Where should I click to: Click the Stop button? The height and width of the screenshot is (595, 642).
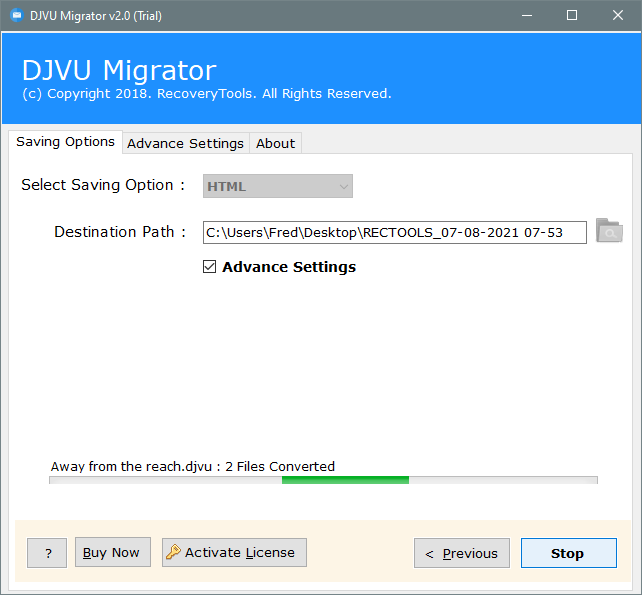coord(569,553)
